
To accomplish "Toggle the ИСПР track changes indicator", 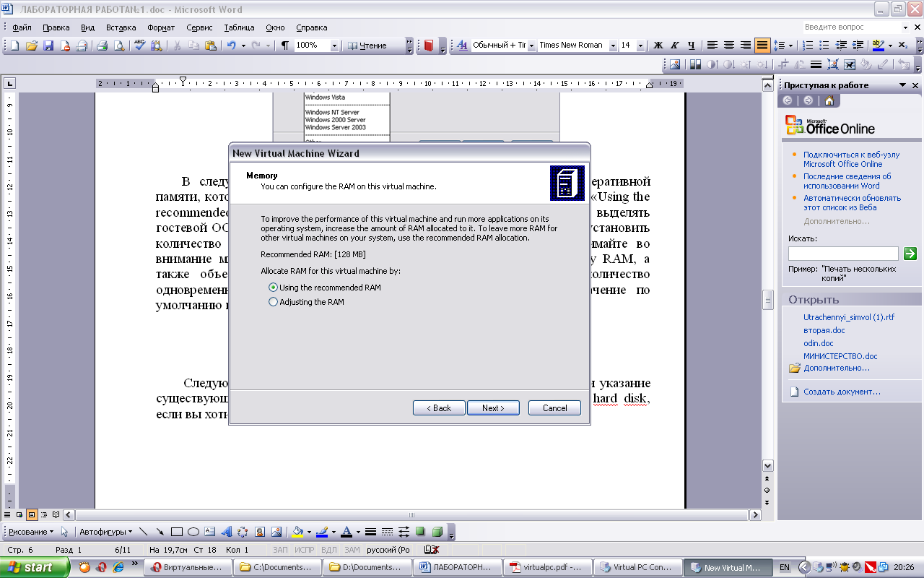I will [x=304, y=550].
